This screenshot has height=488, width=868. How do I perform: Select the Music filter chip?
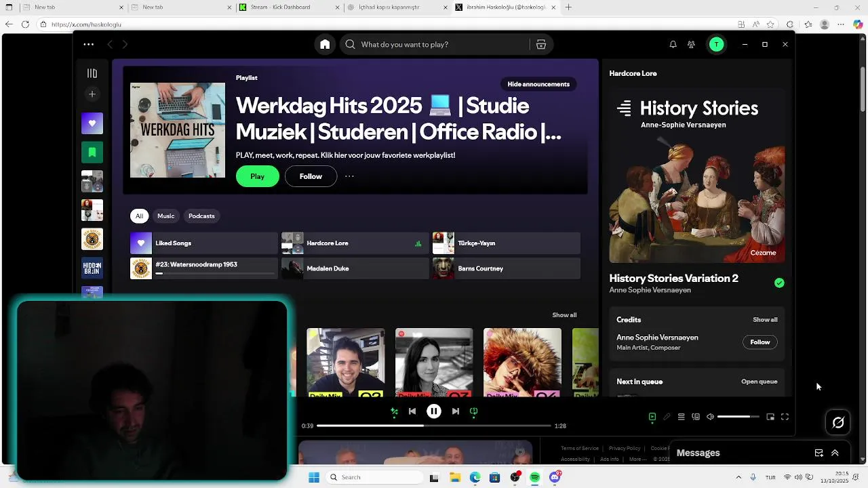tap(166, 216)
